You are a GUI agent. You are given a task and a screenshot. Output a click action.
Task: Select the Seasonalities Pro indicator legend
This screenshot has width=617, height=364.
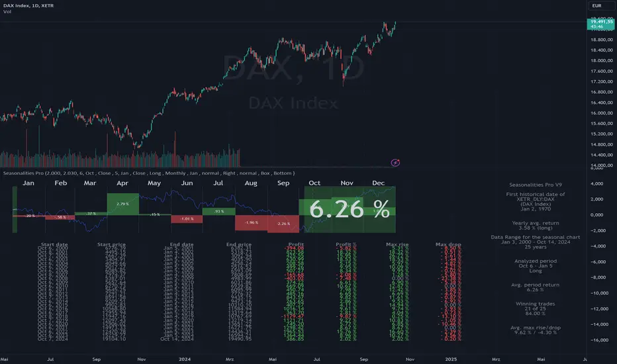coord(149,173)
